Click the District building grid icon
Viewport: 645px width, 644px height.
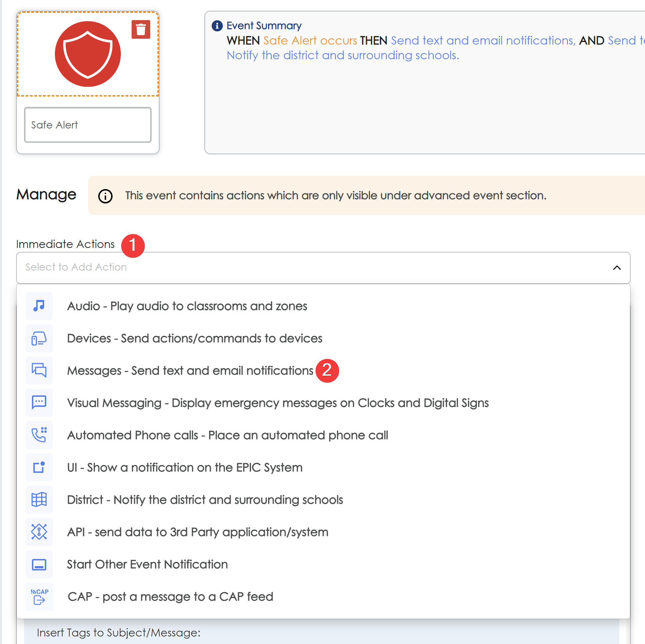pos(39,499)
